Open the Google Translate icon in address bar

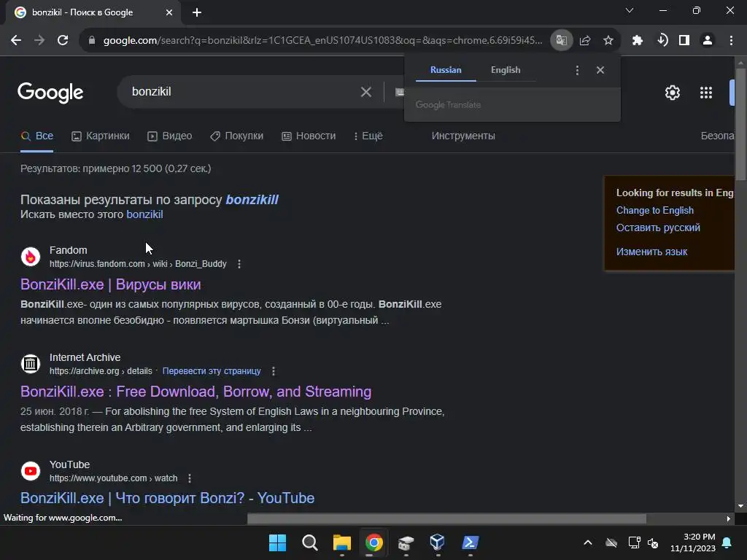pyautogui.click(x=561, y=41)
